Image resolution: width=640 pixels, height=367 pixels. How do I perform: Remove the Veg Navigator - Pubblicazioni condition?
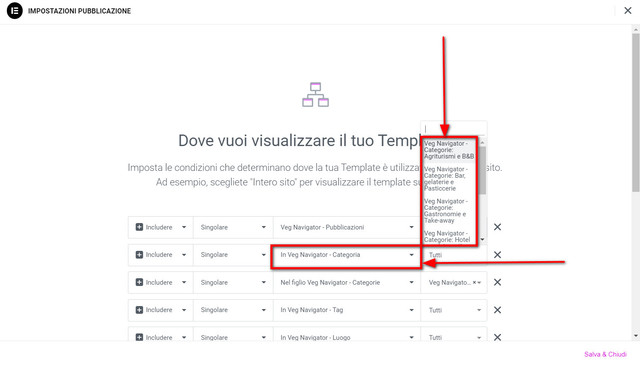[497, 227]
